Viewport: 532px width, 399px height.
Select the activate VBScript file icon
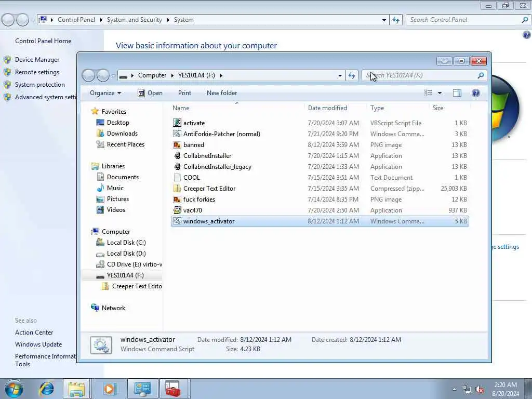[177, 123]
